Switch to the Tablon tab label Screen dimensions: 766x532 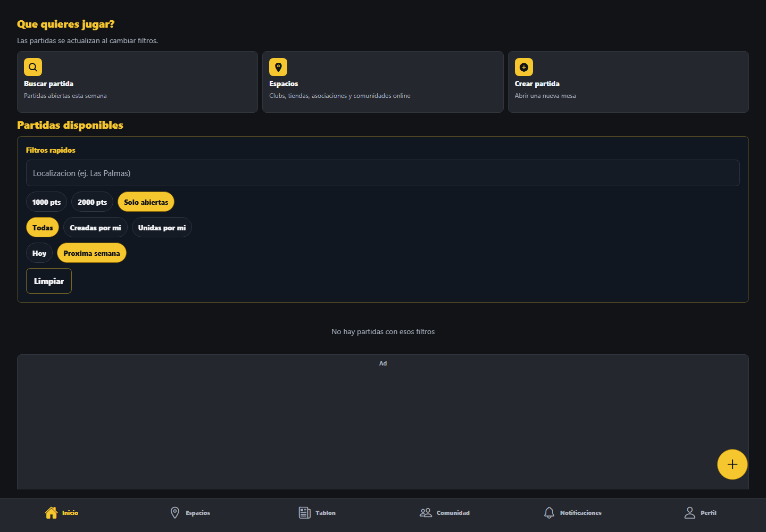(x=326, y=513)
